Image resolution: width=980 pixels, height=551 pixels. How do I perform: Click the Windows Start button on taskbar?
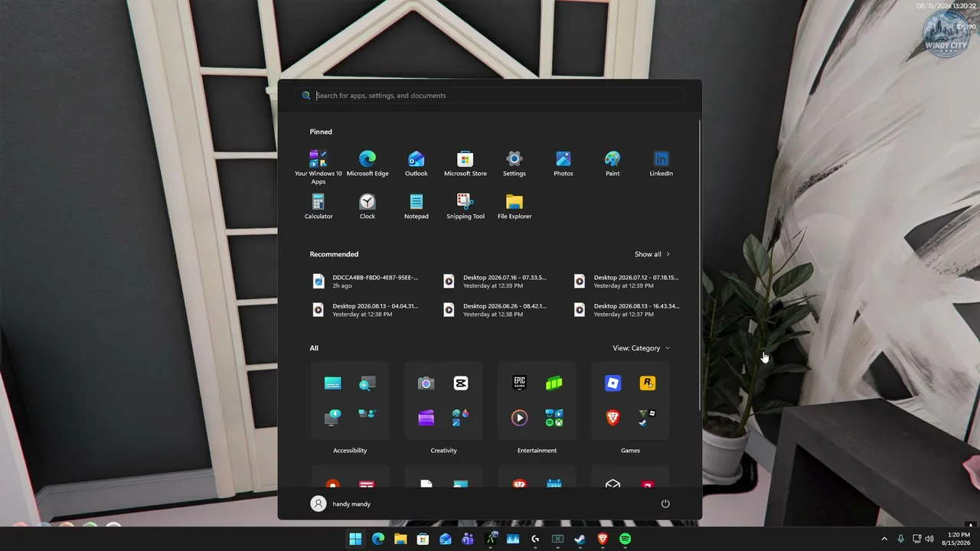[x=355, y=539]
